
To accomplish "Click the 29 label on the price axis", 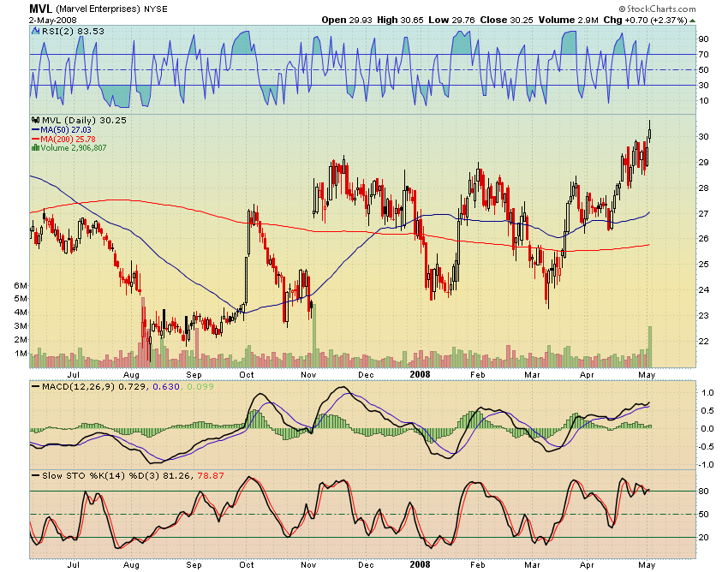I will pyautogui.click(x=703, y=162).
